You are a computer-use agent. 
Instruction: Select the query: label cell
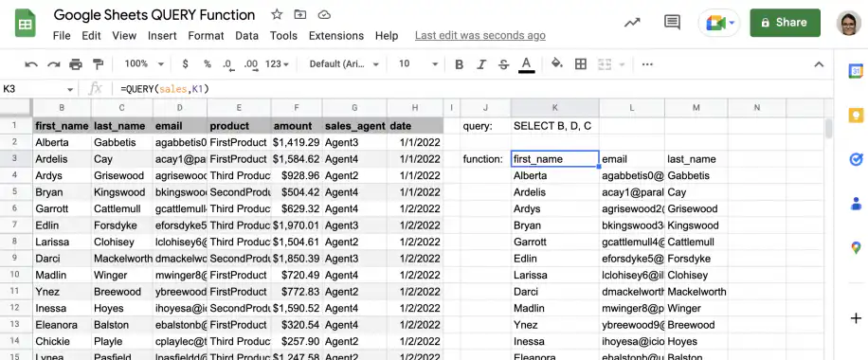486,126
